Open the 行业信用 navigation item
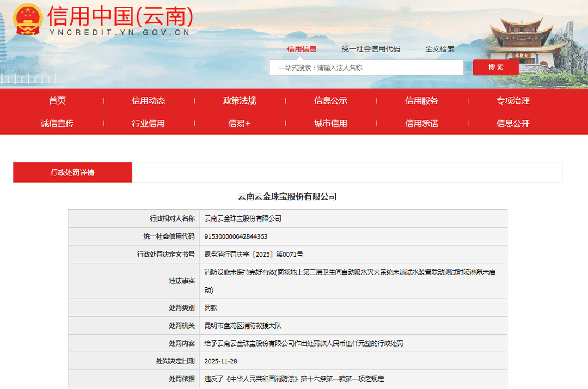The height and width of the screenshot is (389, 588). [148, 124]
